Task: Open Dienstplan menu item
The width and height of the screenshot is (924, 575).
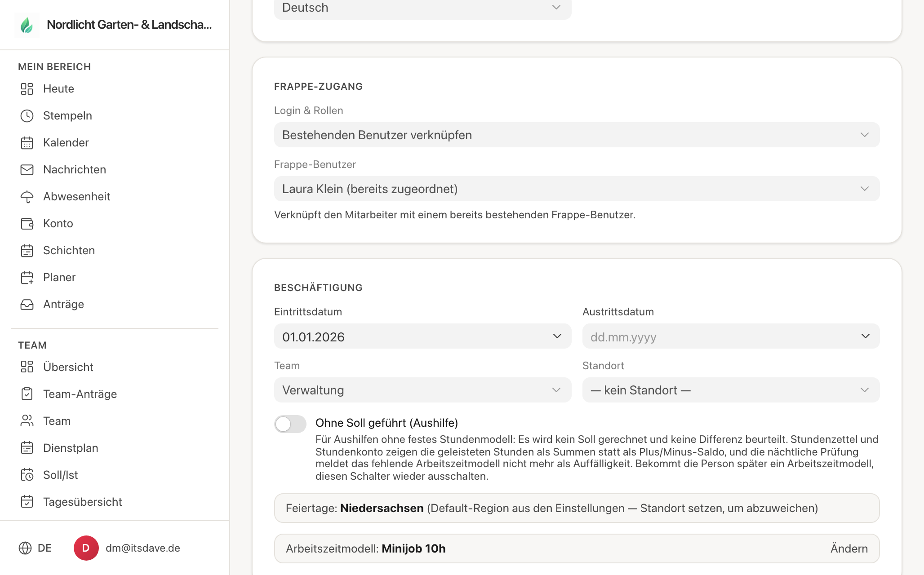Action: coord(71,448)
